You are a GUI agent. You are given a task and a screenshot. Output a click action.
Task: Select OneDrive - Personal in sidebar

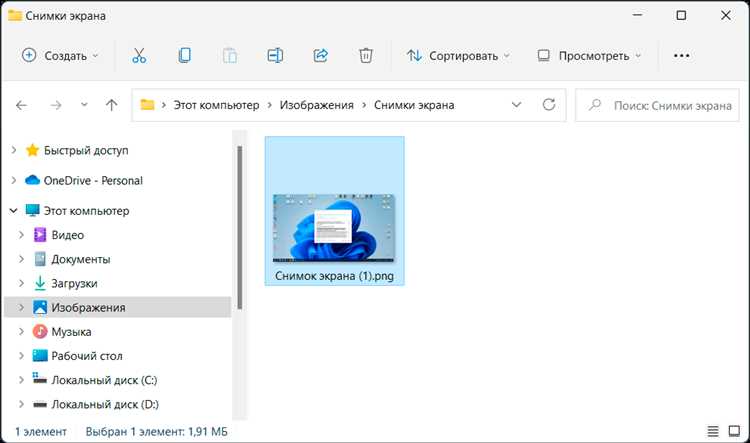point(93,180)
